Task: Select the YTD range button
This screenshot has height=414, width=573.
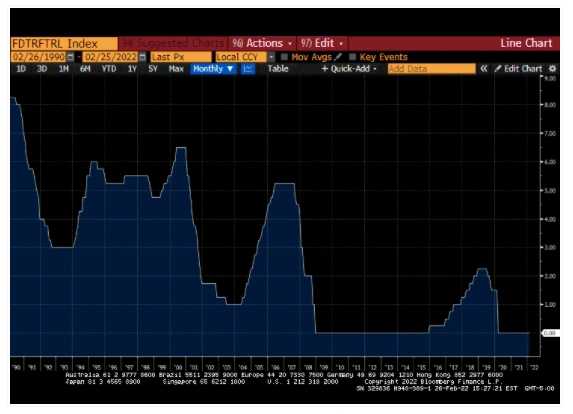Action: click(109, 69)
